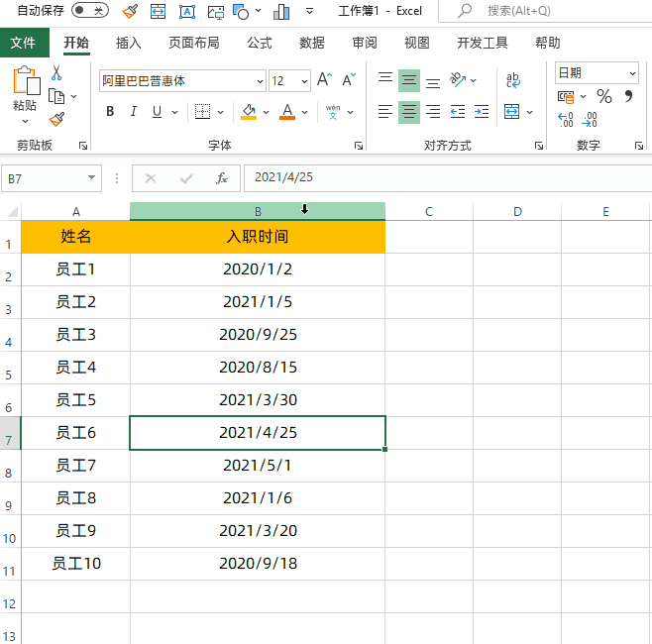Open the 帮助 tab
Screen dimensions: 652x644
[x=548, y=43]
